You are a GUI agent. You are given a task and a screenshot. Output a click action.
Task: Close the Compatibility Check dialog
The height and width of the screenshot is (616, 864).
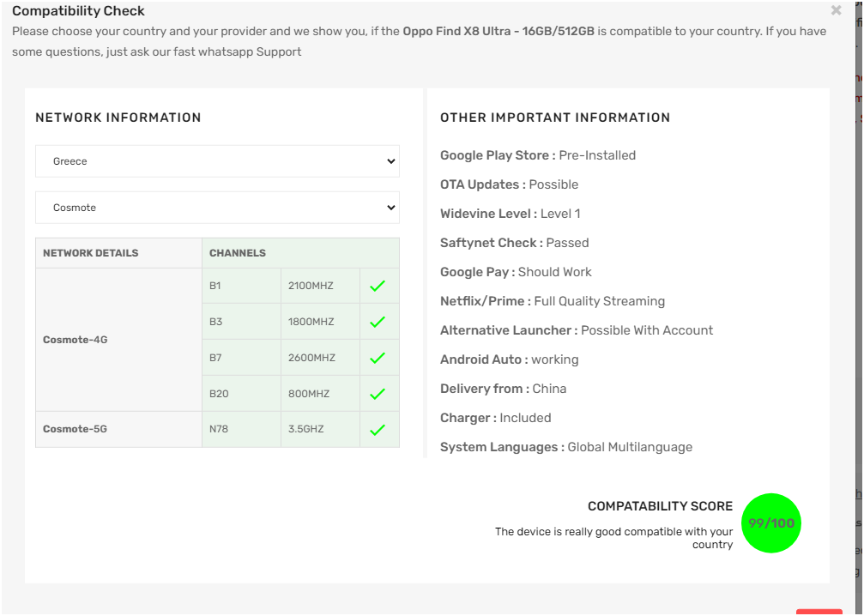(x=836, y=10)
